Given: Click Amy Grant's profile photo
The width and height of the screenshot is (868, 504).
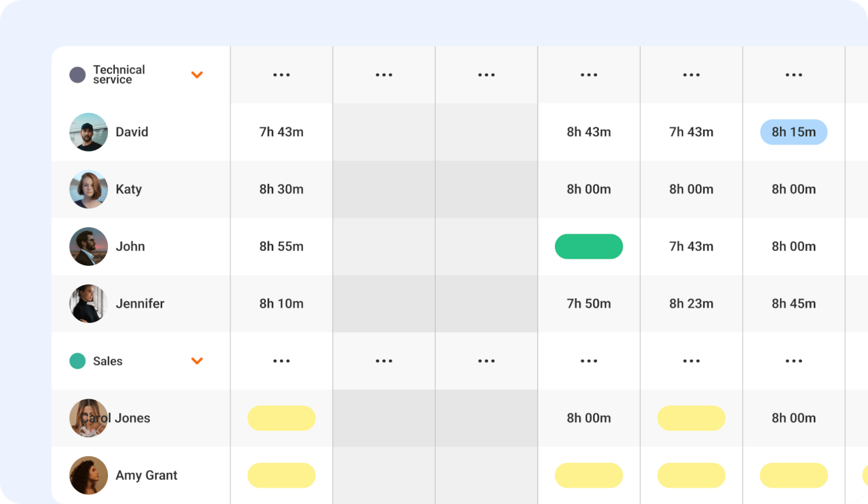Looking at the screenshot, I should pyautogui.click(x=88, y=475).
